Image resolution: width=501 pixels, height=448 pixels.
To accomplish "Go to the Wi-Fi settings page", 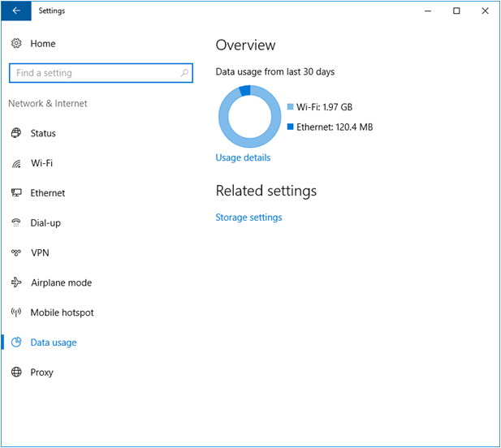I will point(41,163).
